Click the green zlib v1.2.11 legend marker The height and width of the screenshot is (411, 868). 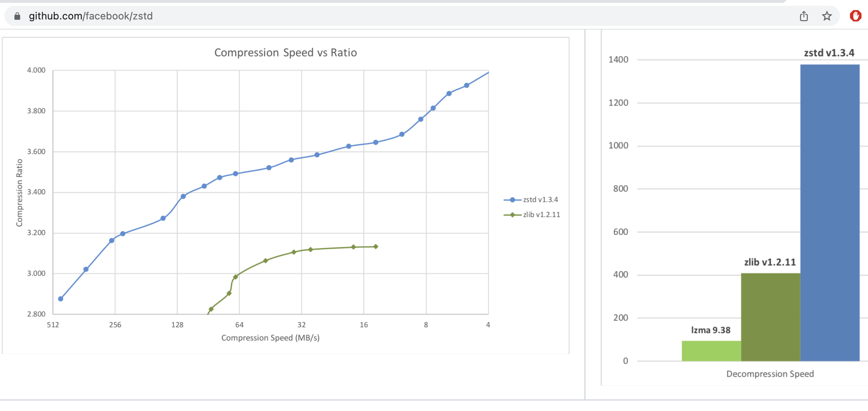512,215
